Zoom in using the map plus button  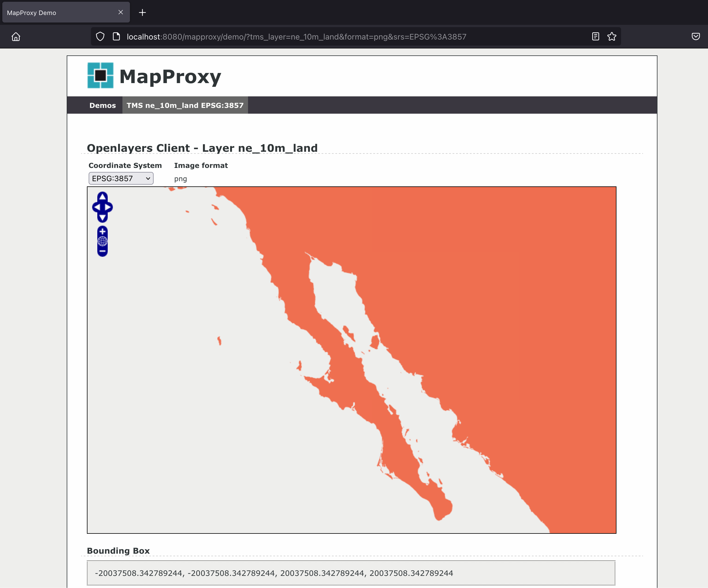click(x=102, y=231)
